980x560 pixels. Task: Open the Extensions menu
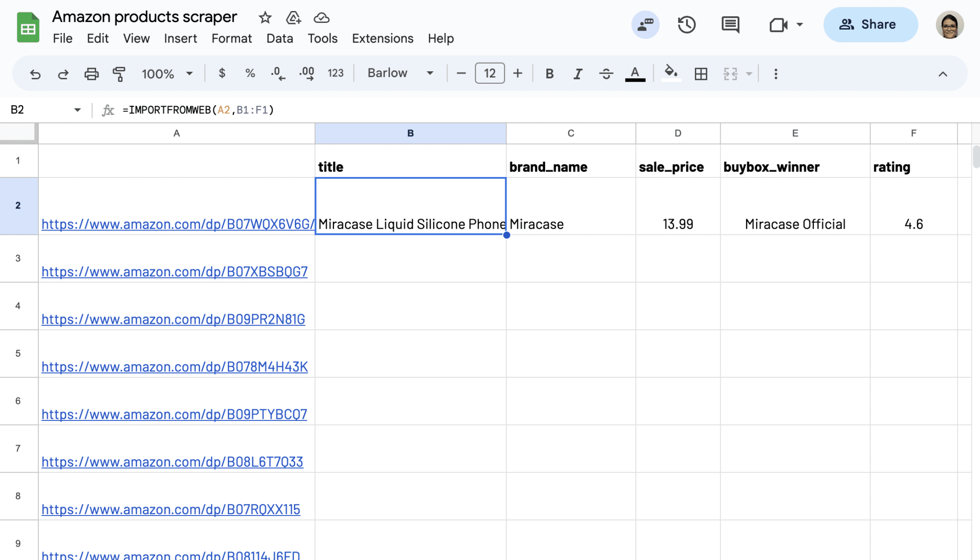[382, 38]
